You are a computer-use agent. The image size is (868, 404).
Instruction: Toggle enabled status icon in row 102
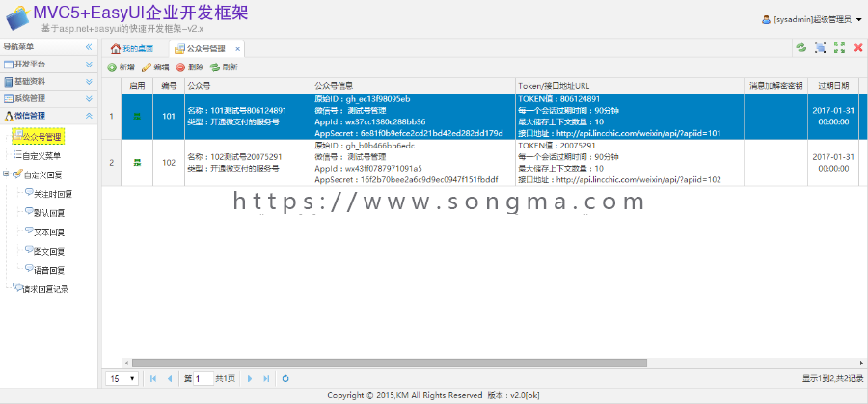(x=136, y=163)
